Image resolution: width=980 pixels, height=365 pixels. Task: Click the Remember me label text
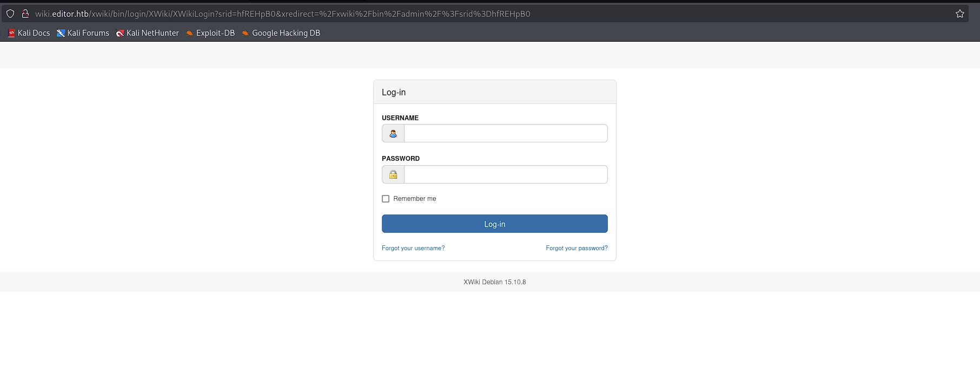[415, 199]
